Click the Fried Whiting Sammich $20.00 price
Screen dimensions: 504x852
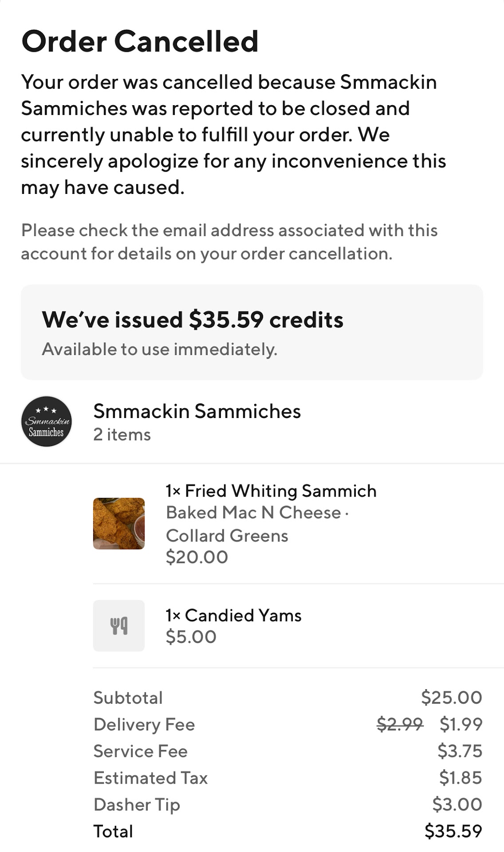(197, 557)
